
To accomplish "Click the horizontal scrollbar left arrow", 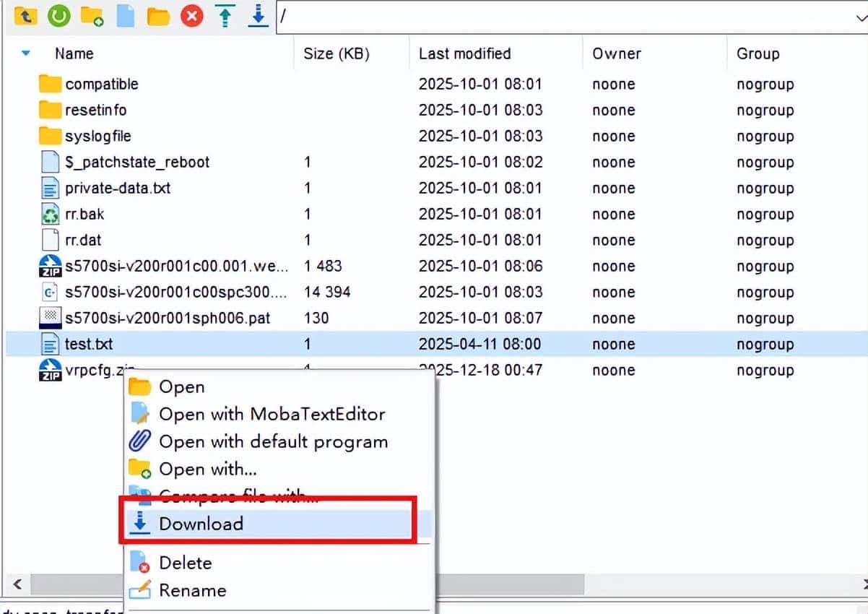I will click(x=17, y=584).
